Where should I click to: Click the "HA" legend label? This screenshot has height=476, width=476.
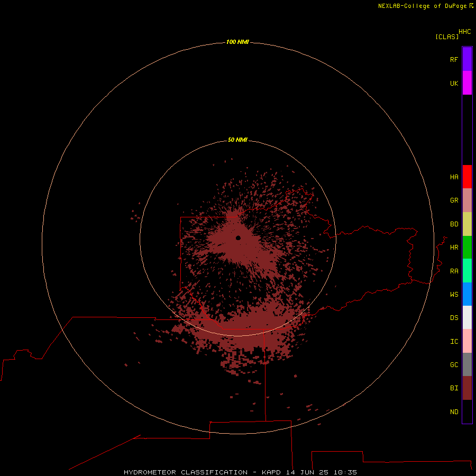[454, 177]
